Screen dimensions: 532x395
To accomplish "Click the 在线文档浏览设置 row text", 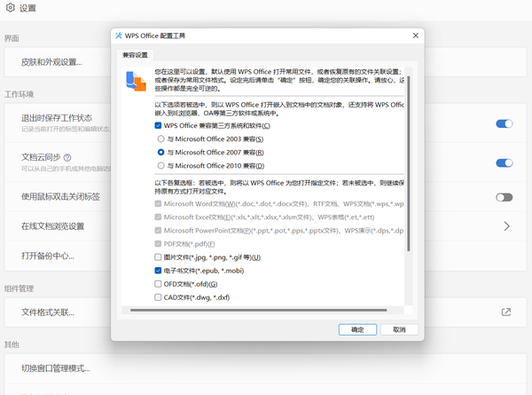I will tap(53, 226).
